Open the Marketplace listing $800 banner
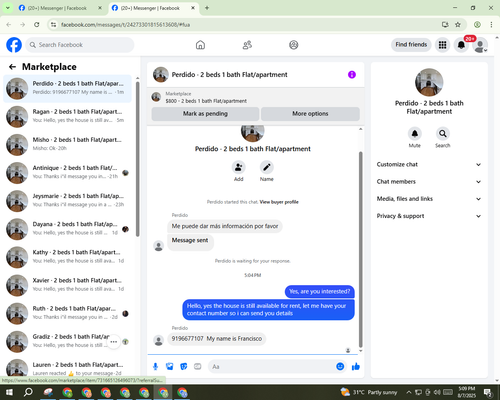This screenshot has width=500, height=400. pos(256,97)
